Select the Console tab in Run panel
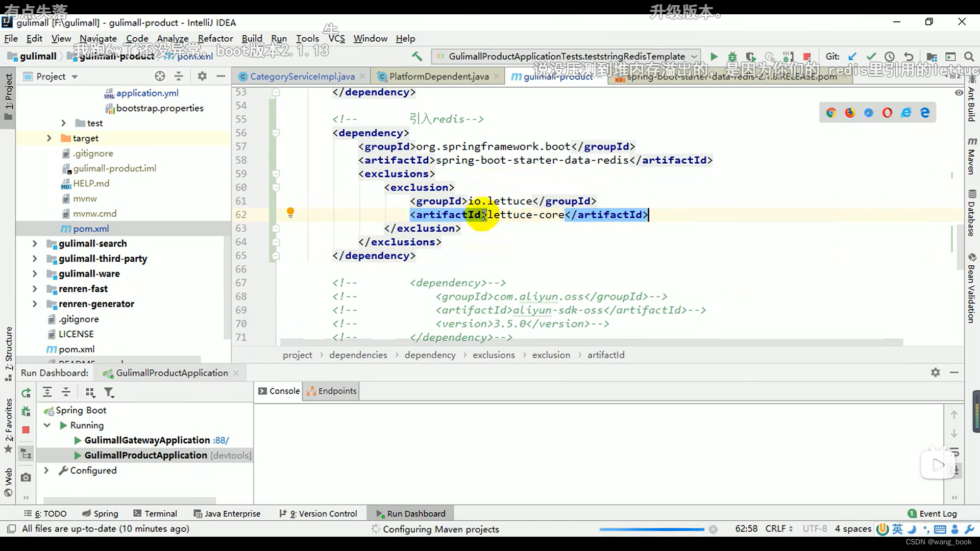 click(x=284, y=391)
